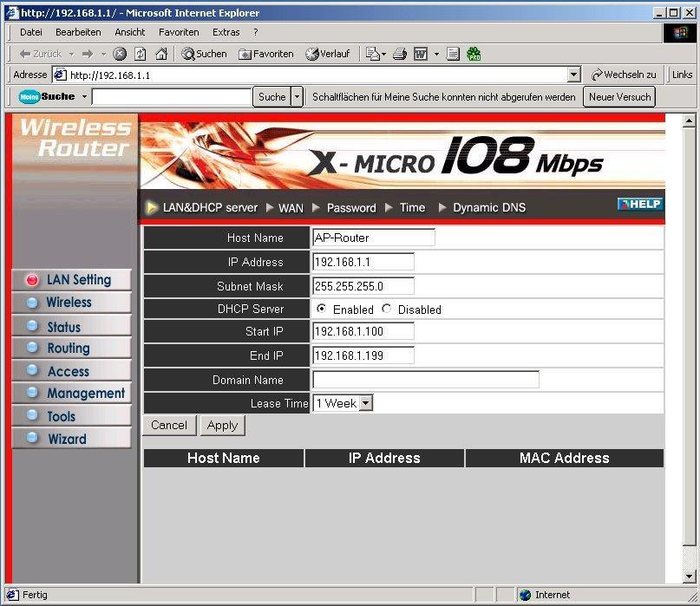This screenshot has width=700, height=606.
Task: Open the back button history arrow
Action: click(x=71, y=54)
